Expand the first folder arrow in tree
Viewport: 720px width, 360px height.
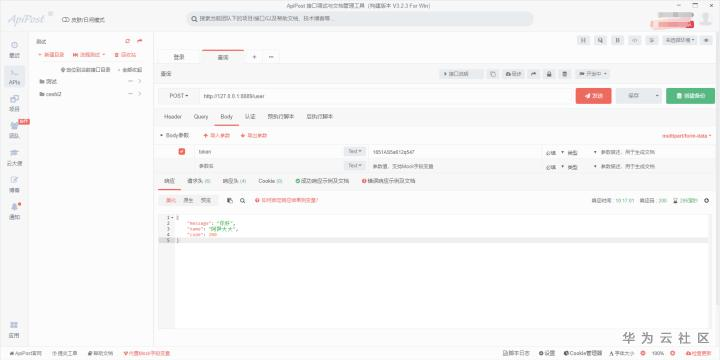pos(140,81)
